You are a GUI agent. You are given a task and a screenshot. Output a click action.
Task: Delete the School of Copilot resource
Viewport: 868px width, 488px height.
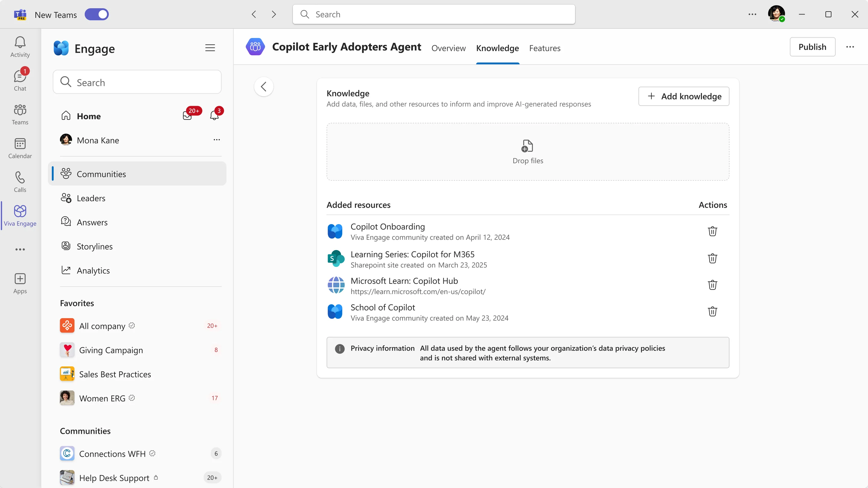pyautogui.click(x=712, y=311)
